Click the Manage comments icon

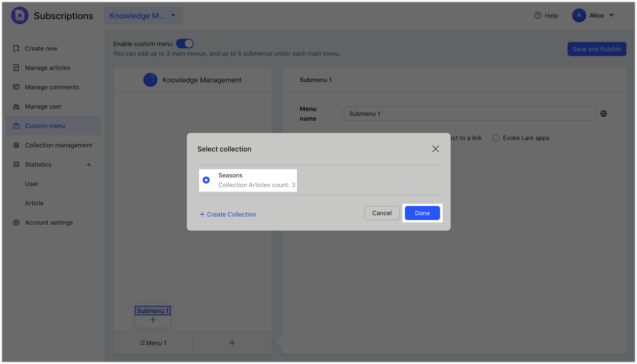coord(16,87)
